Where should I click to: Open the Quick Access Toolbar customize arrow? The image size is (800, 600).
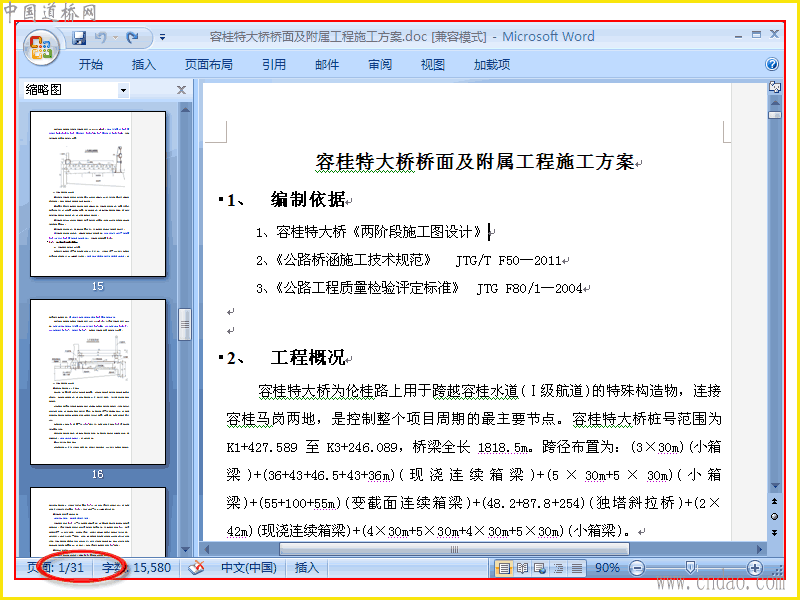pos(162,37)
